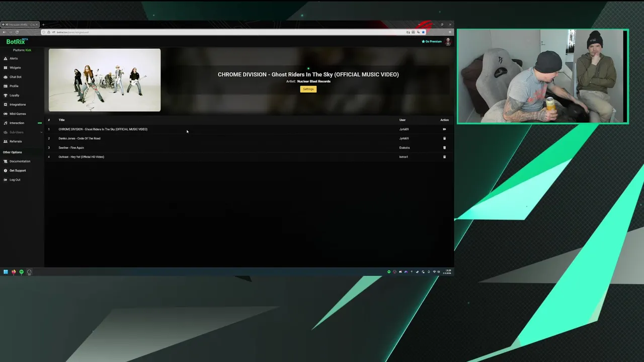Click the BotRix logo
Screen dimensions: 644x362
point(17,42)
